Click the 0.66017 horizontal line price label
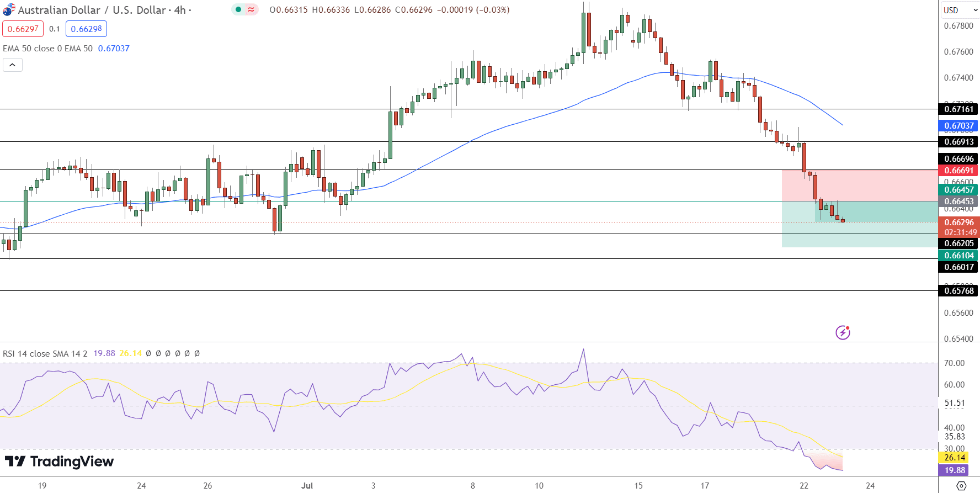 [958, 267]
